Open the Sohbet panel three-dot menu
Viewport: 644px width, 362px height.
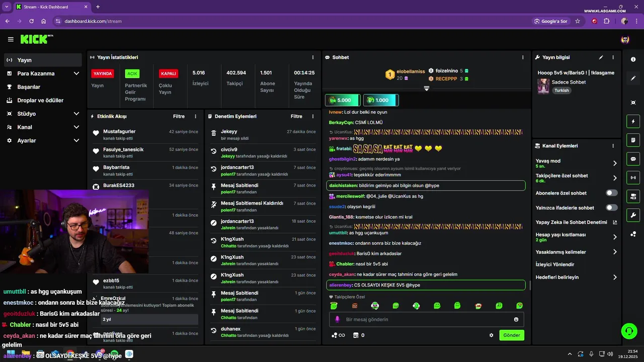[523, 57]
